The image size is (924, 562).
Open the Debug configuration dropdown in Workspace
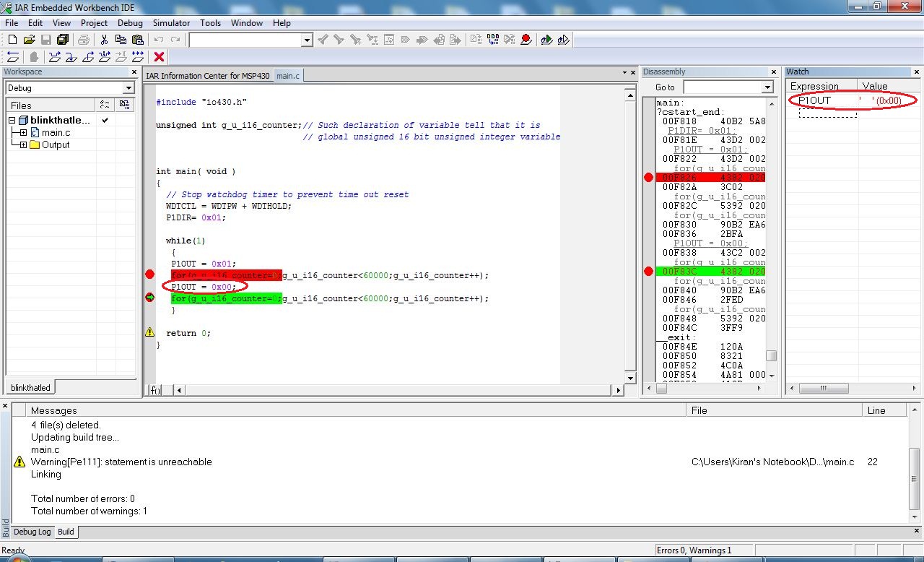pyautogui.click(x=128, y=88)
